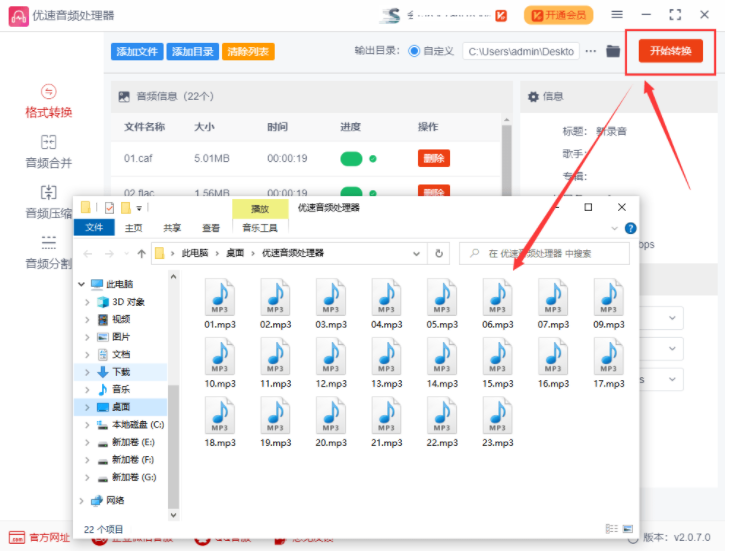
Task: Expand the 下载 tree node
Action: (x=87, y=372)
